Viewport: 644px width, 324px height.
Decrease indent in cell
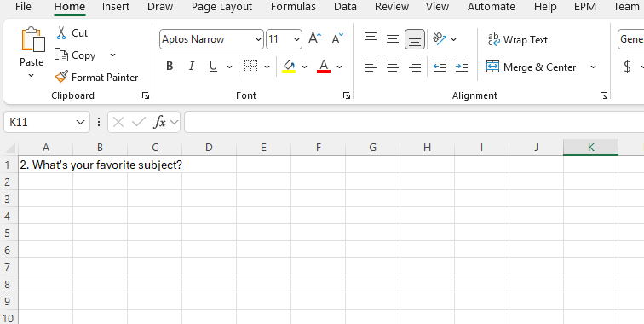click(440, 67)
